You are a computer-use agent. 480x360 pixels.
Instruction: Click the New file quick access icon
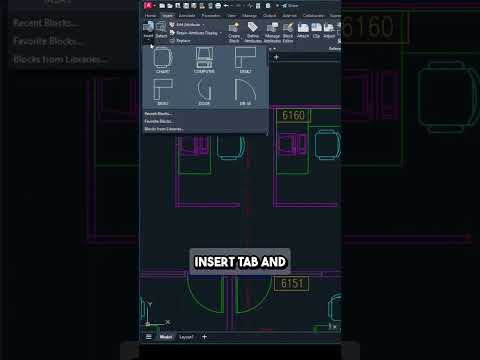pyautogui.click(x=162, y=6)
